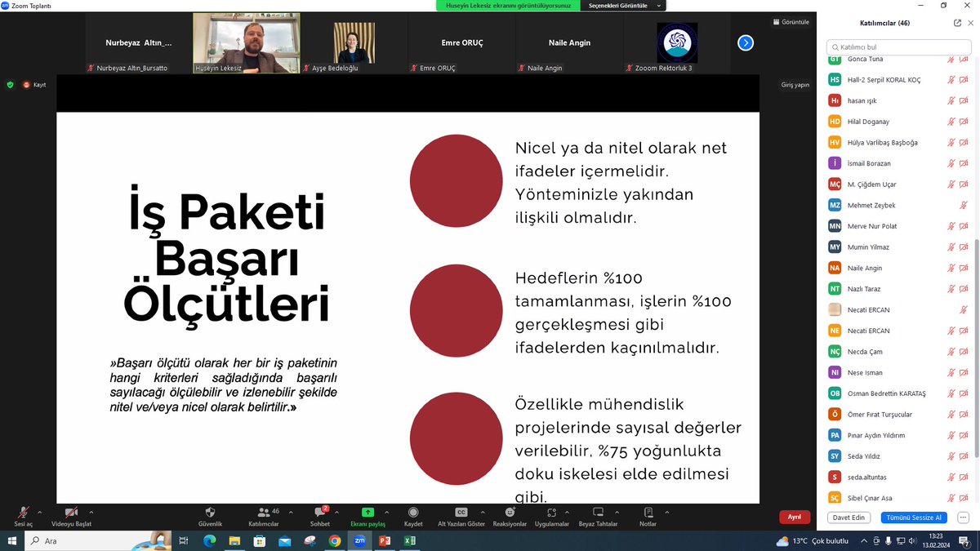
Task: Pop out the Katılımcılar panel
Action: coord(956,23)
